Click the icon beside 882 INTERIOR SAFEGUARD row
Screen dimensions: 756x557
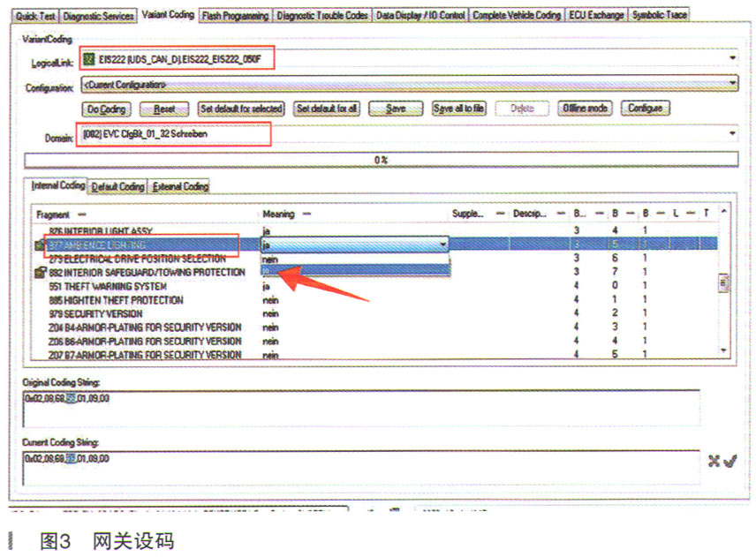point(40,273)
